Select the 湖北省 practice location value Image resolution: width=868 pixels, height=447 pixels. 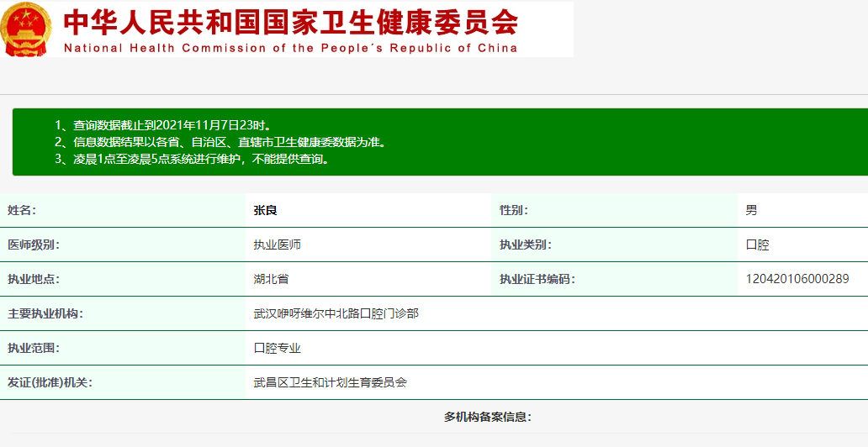coord(271,279)
